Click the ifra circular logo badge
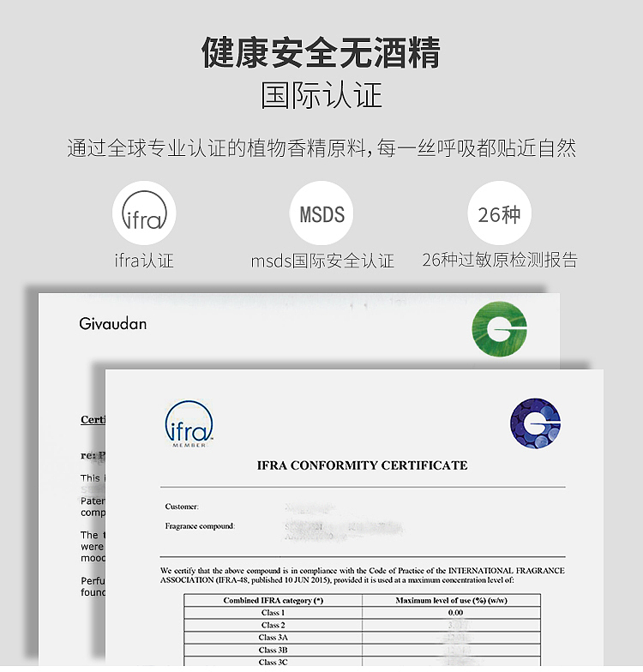The height and width of the screenshot is (672, 643). [x=144, y=213]
